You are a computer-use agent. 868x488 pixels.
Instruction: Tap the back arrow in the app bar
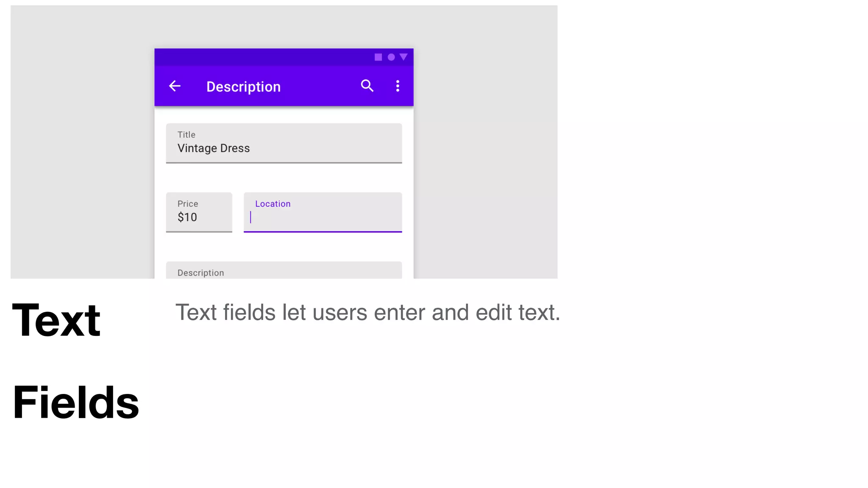(175, 86)
